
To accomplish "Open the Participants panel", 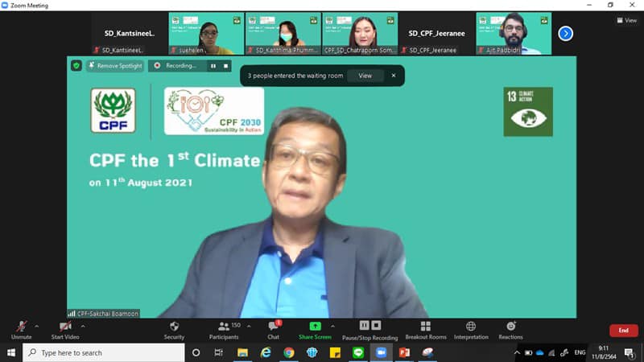I will [x=224, y=327].
